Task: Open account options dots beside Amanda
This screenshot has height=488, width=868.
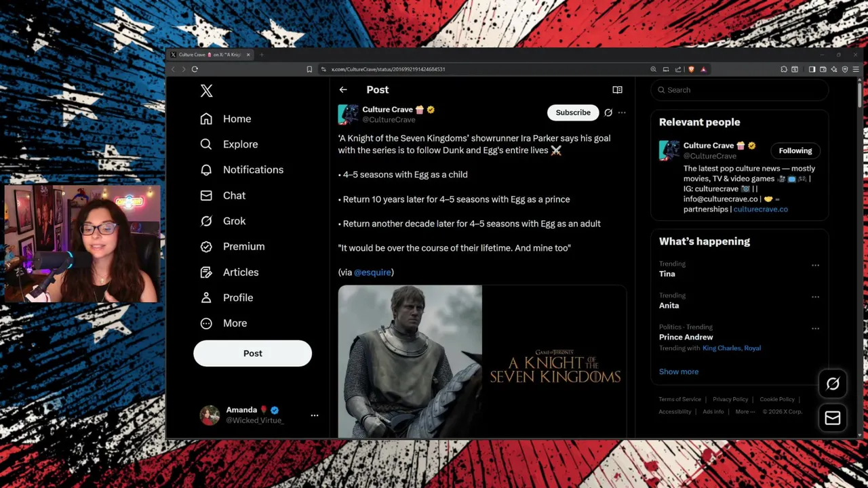Action: [315, 415]
